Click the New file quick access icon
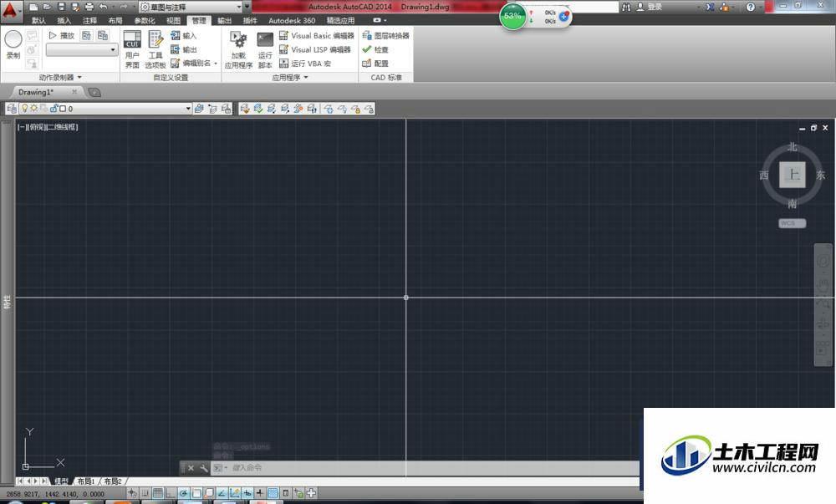836x504 pixels. point(33,7)
